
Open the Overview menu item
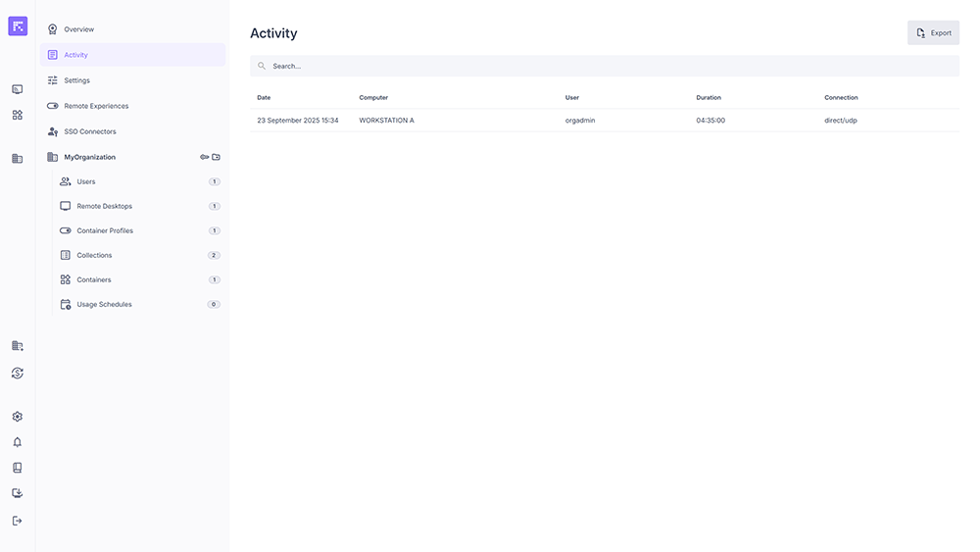coord(78,29)
